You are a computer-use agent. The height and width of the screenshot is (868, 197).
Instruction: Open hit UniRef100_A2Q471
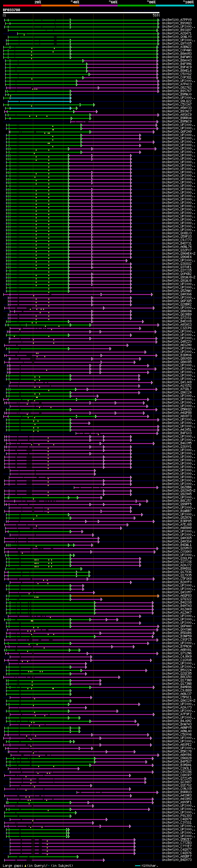[177, 33]
